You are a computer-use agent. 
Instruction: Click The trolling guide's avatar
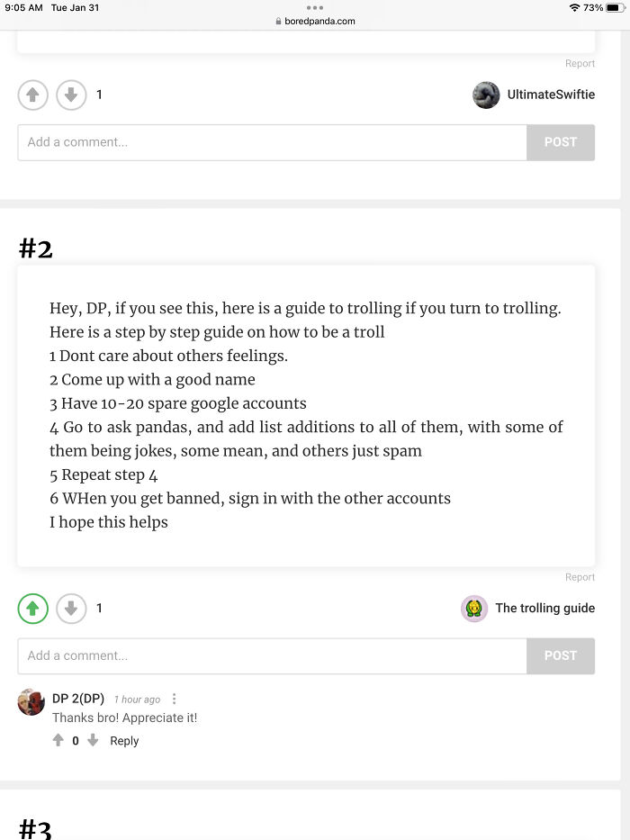(x=474, y=609)
